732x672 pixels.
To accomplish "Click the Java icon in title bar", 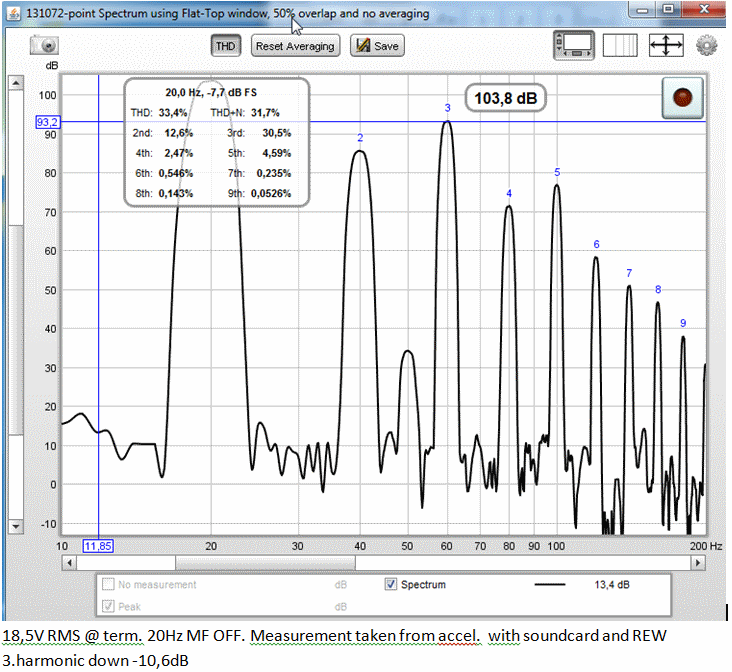I will (x=13, y=13).
